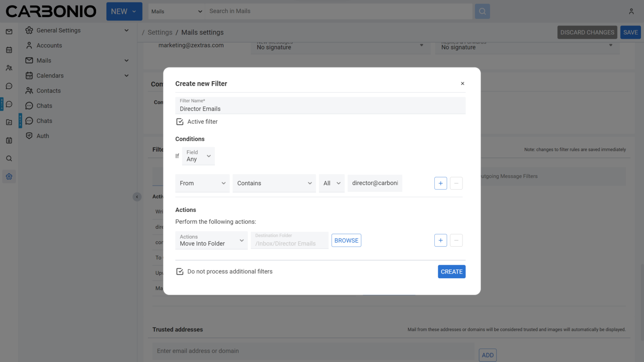Click the director@carboni condition value field
The width and height of the screenshot is (644, 362).
374,183
